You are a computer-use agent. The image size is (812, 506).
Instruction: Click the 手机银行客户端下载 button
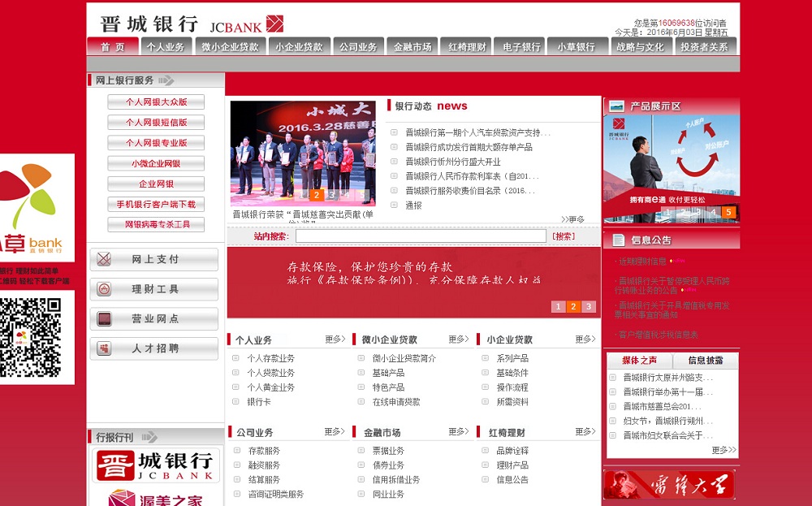point(156,204)
